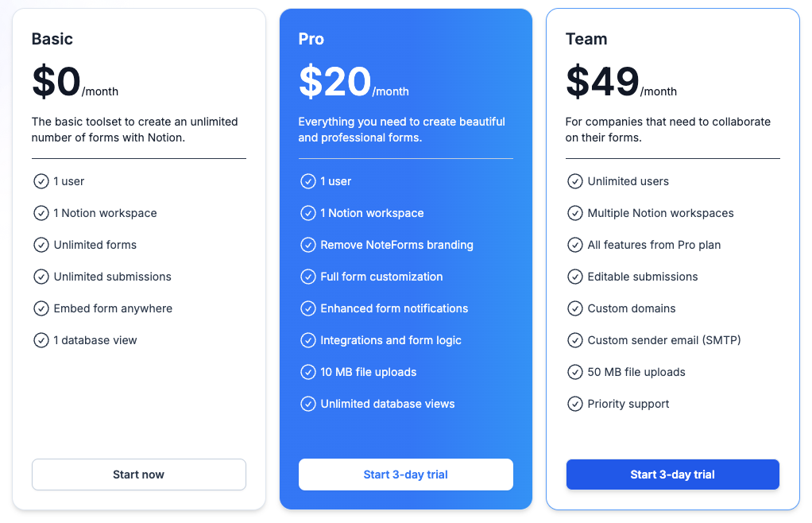The image size is (812, 523).
Task: Click the checkmark beside Integrations and form logic
Action: [x=308, y=340]
